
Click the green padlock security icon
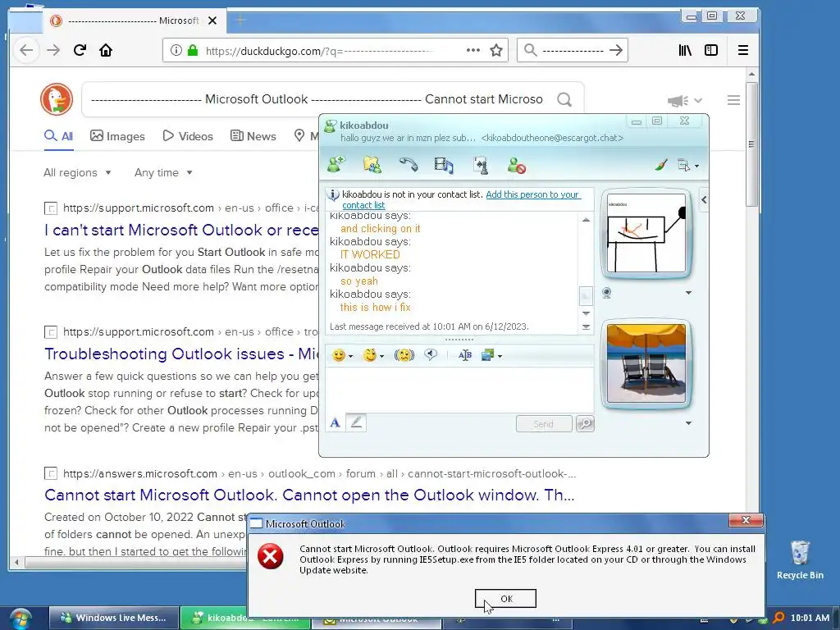[x=193, y=50]
